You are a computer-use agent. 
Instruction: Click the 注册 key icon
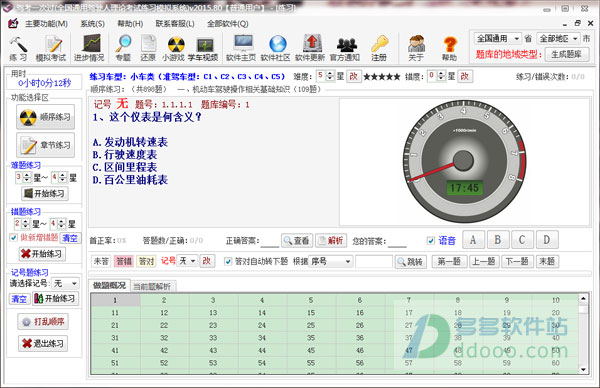pyautogui.click(x=379, y=49)
